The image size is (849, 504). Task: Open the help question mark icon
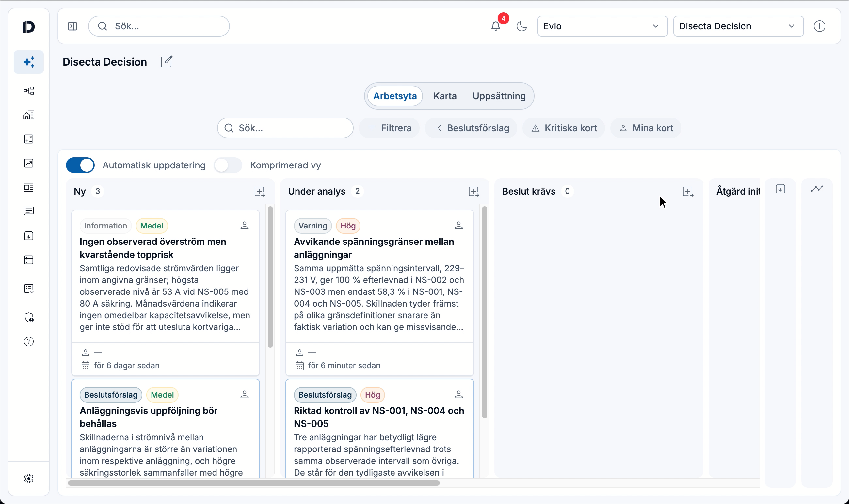point(29,342)
